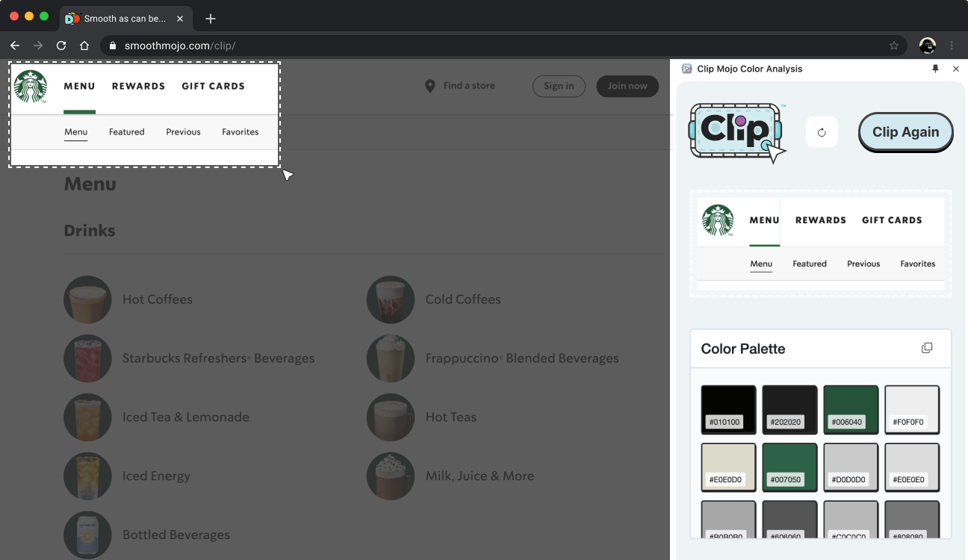Screen dimensions: 968x560
Task: Select the #D0D0D0 gray swatch
Action: [851, 467]
